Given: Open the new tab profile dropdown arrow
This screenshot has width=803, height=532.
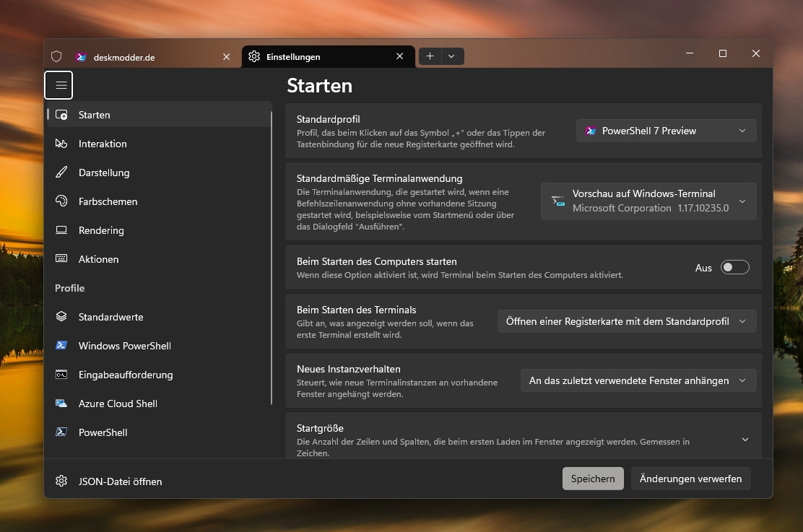Looking at the screenshot, I should tap(451, 56).
